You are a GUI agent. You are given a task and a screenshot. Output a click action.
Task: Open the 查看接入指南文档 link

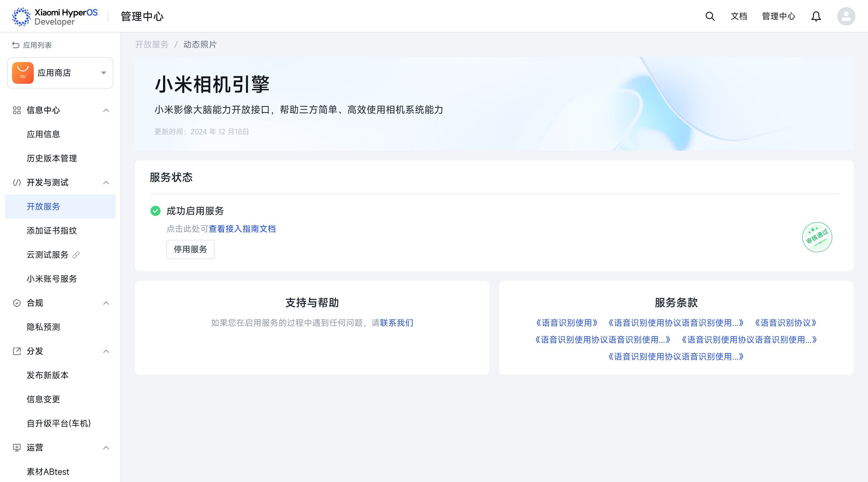(x=242, y=229)
